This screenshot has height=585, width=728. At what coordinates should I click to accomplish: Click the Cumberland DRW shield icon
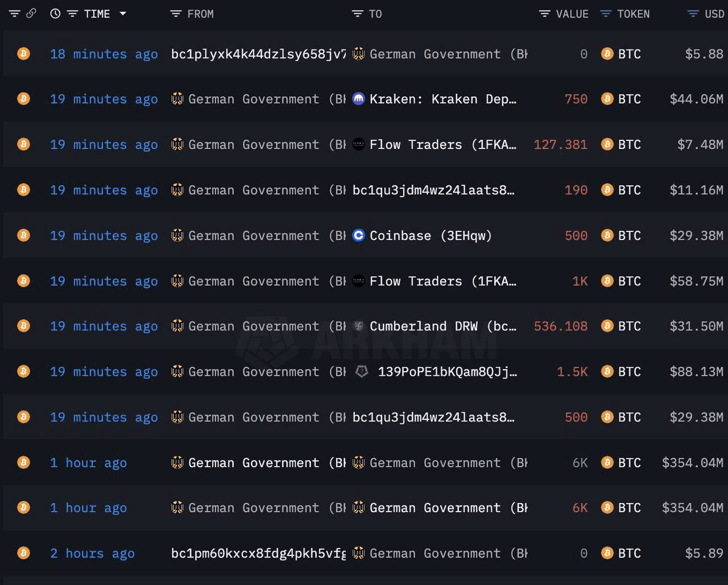pos(358,326)
